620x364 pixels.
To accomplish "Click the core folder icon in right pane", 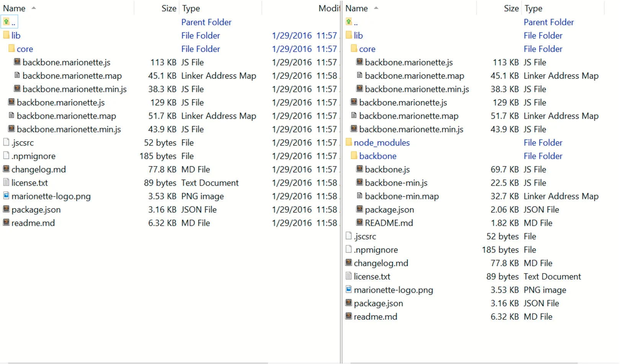I will pyautogui.click(x=354, y=49).
